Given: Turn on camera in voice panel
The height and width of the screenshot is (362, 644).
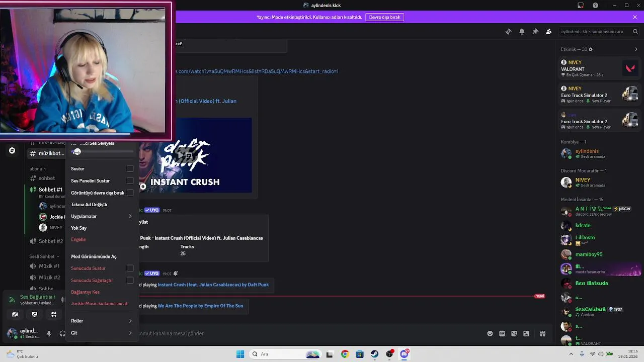Looking at the screenshot, I should point(15,314).
